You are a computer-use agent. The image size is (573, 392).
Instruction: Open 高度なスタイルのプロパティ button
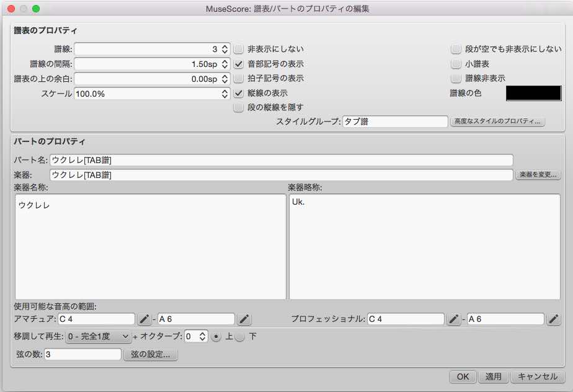click(x=498, y=122)
